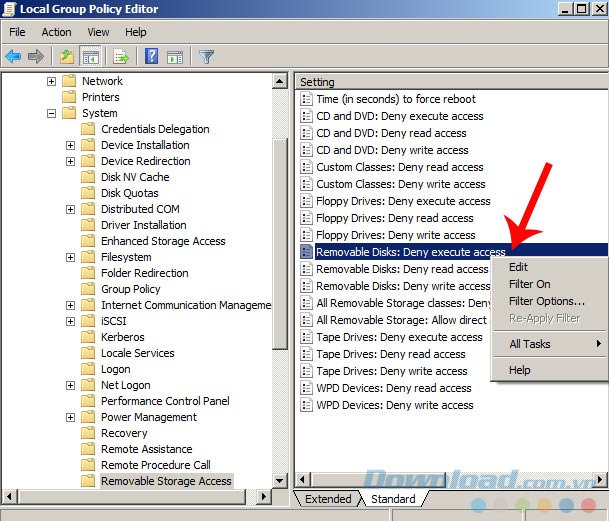The image size is (609, 521).
Task: Collapse the System tree node
Action: tap(52, 113)
